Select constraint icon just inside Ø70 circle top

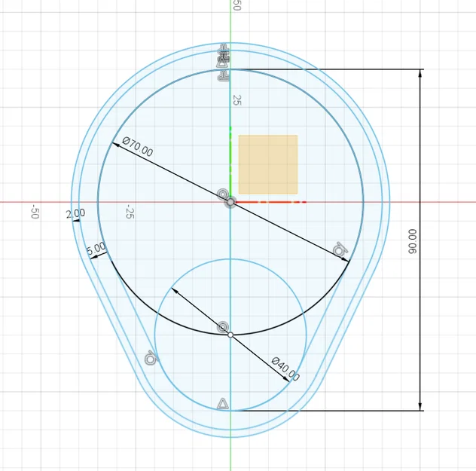tap(223, 76)
